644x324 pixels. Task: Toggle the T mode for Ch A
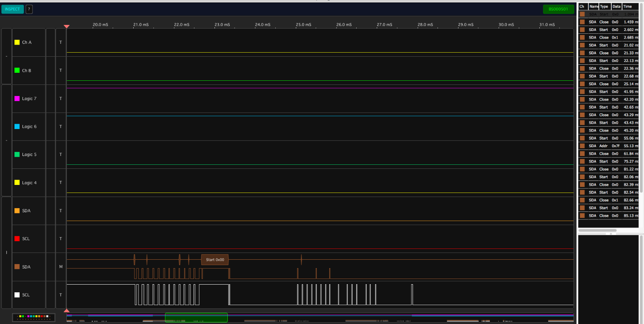pos(61,42)
